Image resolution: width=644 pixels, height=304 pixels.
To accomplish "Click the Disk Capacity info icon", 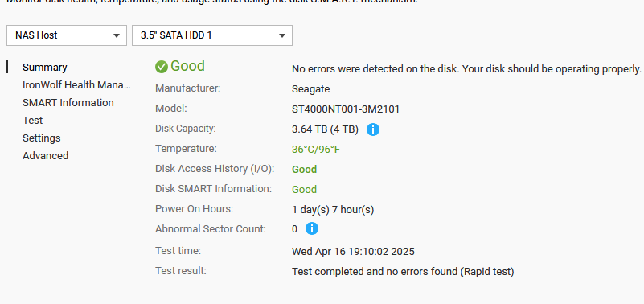I will coord(372,129).
